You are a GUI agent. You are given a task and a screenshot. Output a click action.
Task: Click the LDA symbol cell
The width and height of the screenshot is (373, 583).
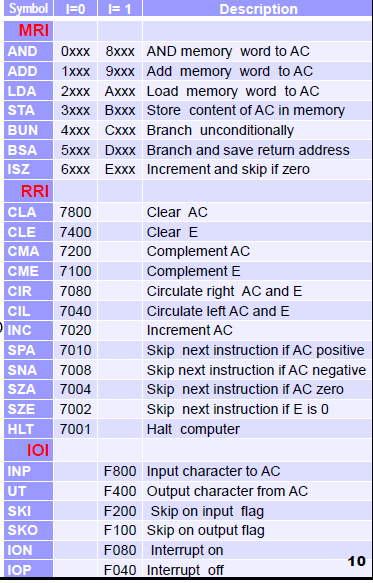pyautogui.click(x=29, y=91)
